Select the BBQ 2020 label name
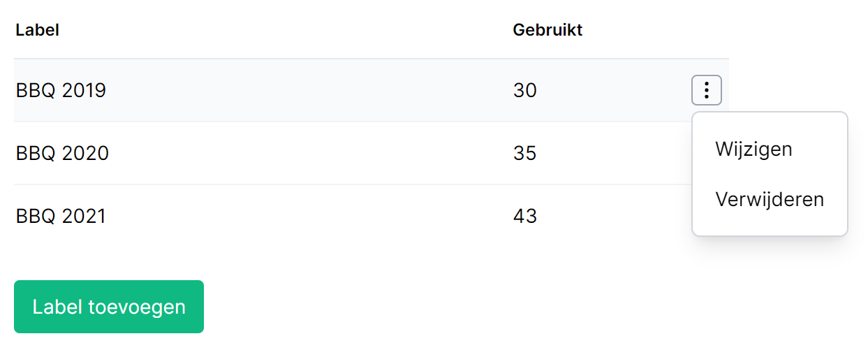This screenshot has height=357, width=868. point(62,153)
